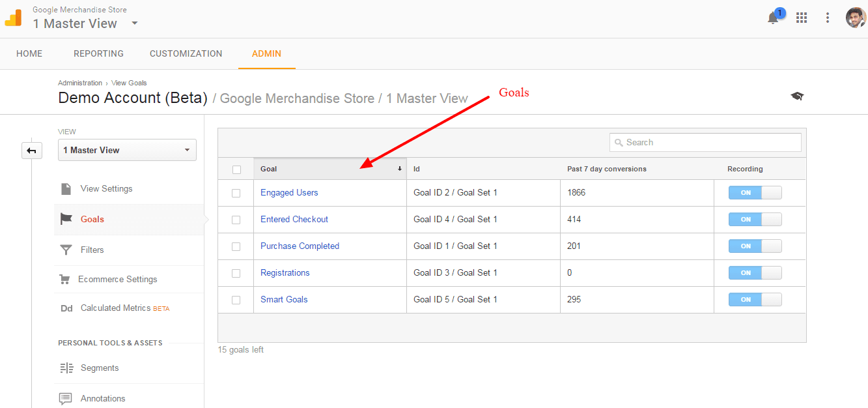This screenshot has width=868, height=408.
Task: Click the Id column header
Action: 417,169
